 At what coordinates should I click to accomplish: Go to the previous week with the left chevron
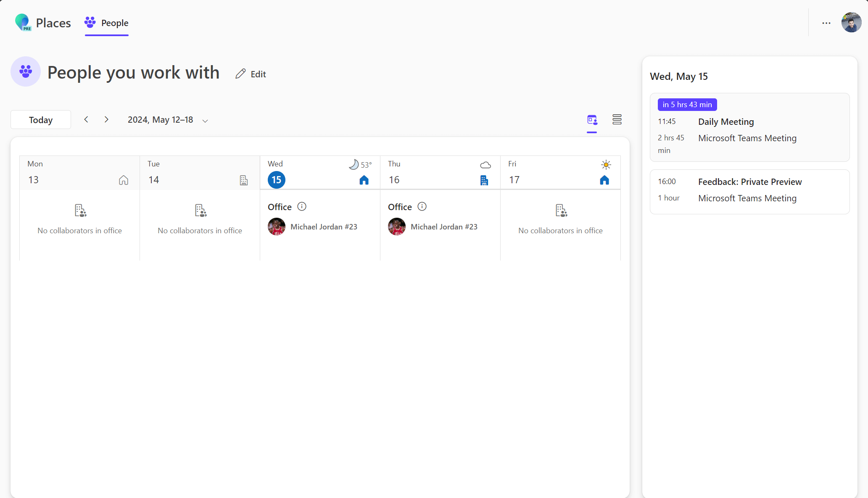[86, 119]
